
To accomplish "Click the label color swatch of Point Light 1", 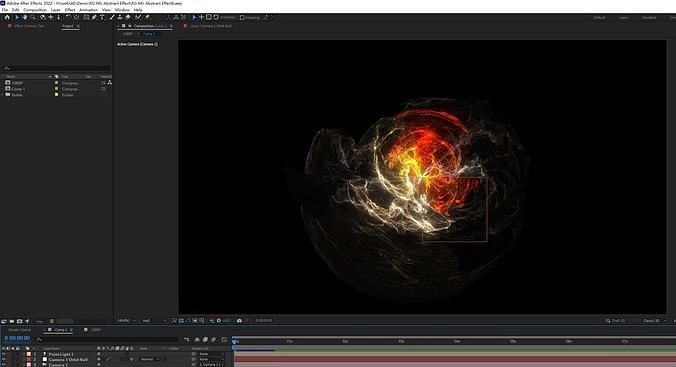I will point(29,354).
